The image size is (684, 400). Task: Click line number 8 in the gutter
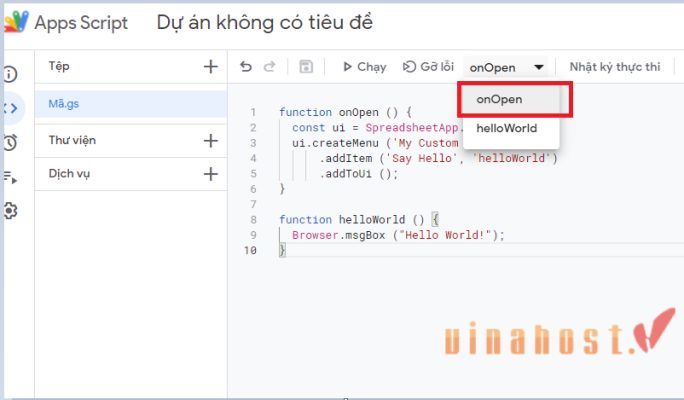(253, 219)
